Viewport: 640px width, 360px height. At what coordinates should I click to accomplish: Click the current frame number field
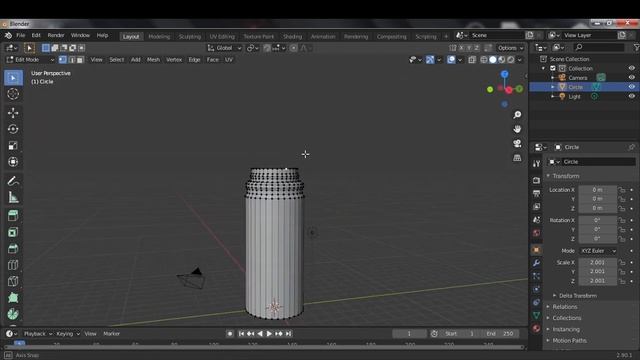(409, 333)
